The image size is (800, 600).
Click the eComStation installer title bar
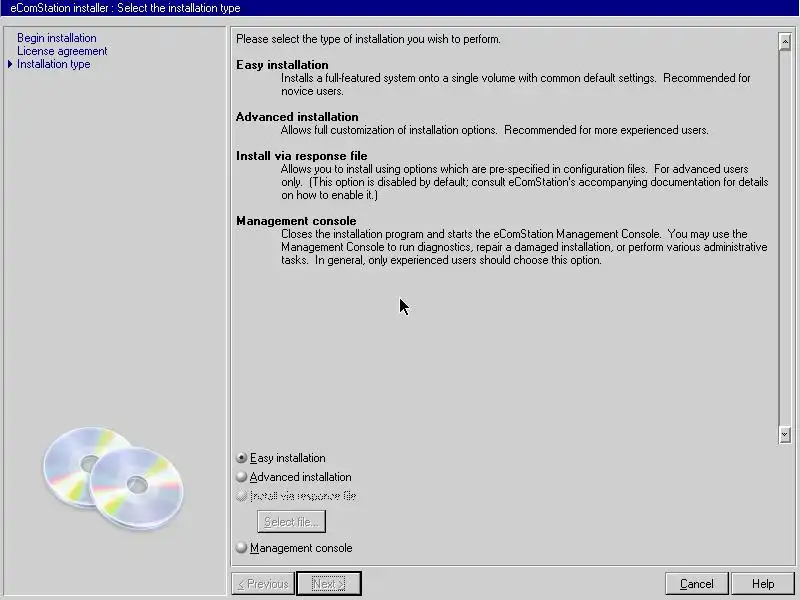[400, 8]
